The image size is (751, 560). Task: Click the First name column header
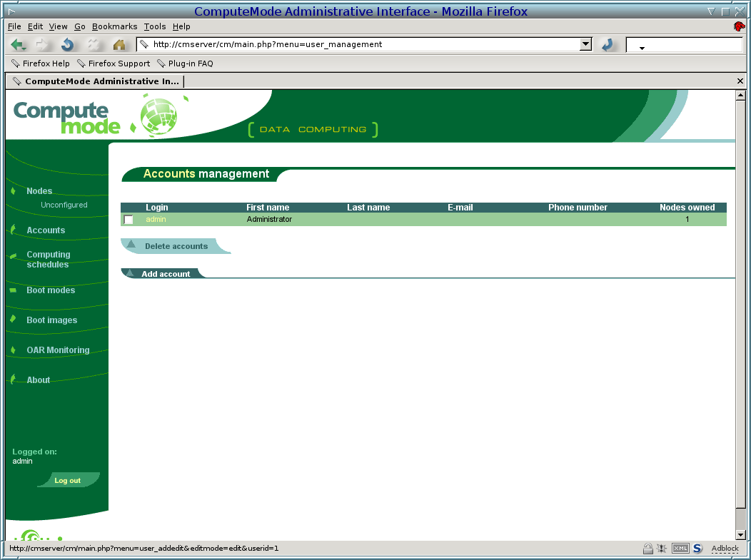pyautogui.click(x=268, y=208)
